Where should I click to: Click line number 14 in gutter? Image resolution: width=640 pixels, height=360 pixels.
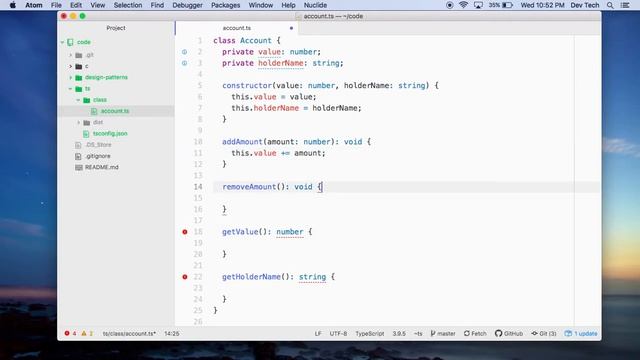click(x=198, y=187)
